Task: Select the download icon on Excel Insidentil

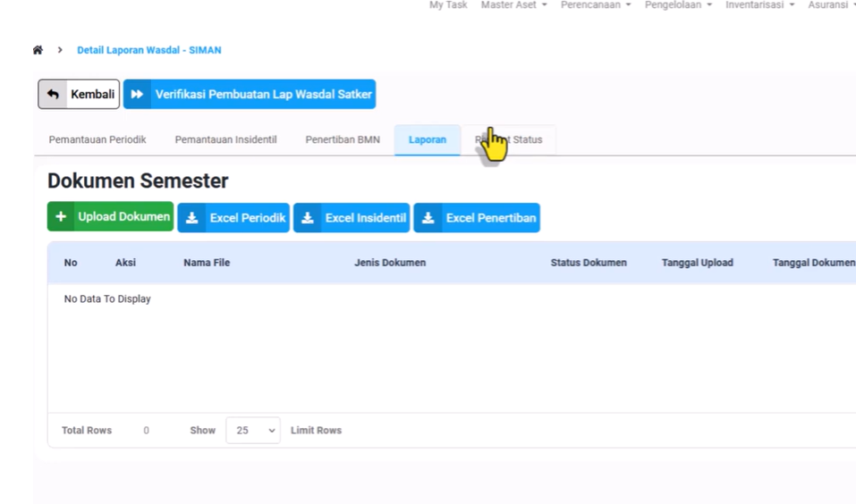Action: pos(308,218)
